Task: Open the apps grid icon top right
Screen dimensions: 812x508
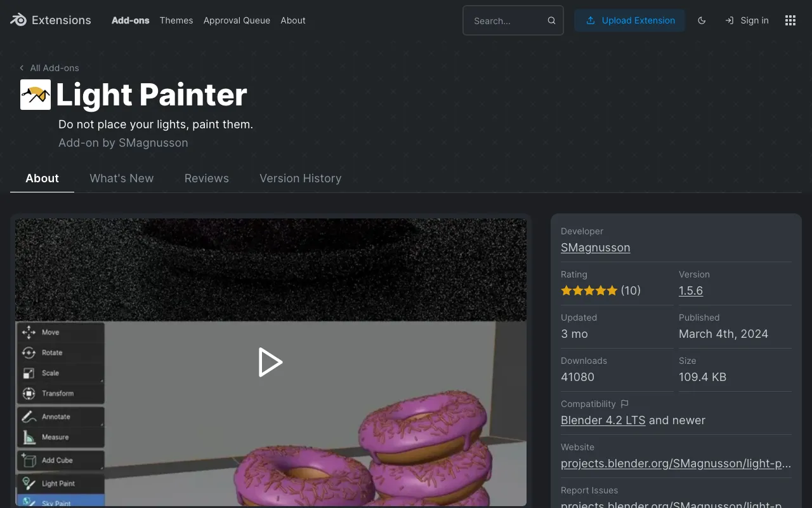Action: coord(790,20)
